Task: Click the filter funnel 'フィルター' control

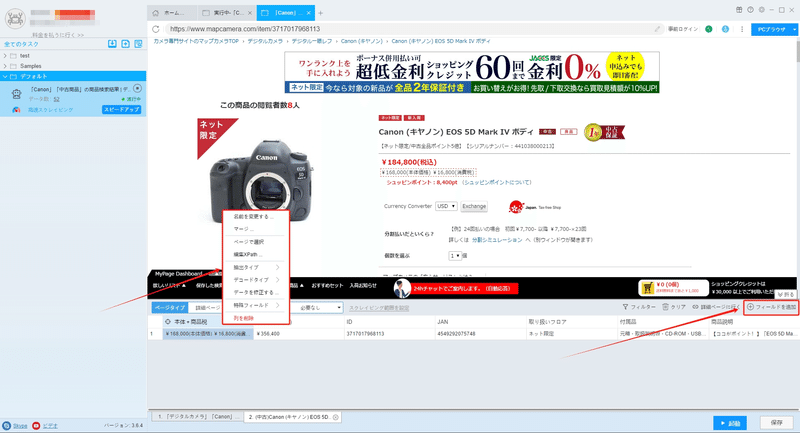Action: tap(639, 307)
